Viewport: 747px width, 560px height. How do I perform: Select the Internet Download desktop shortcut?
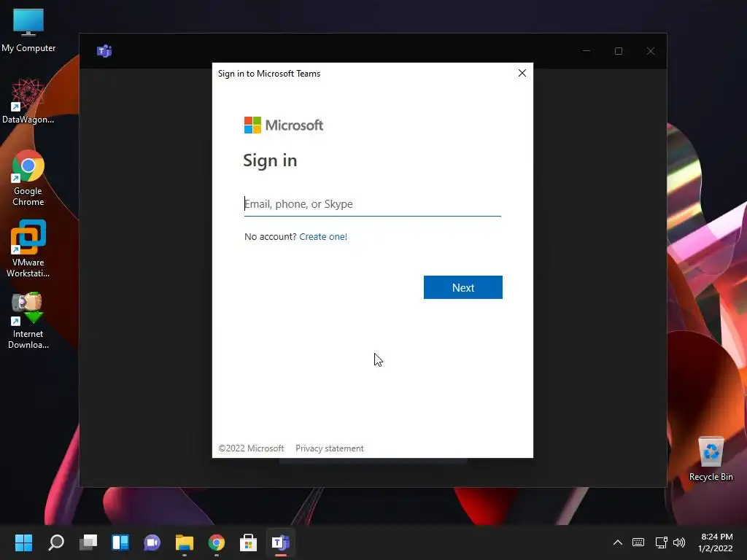(28, 321)
